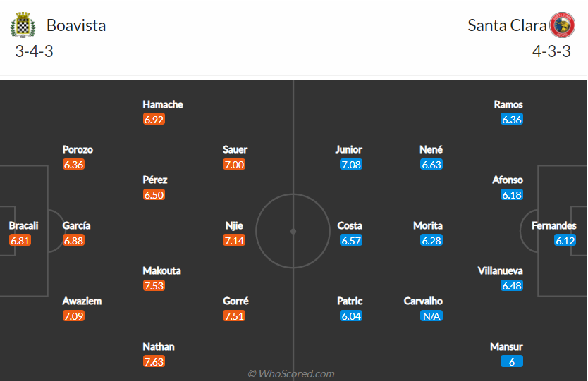Screen dimensions: 588x381
Task: Open player Morita's name label
Action: 428,226
